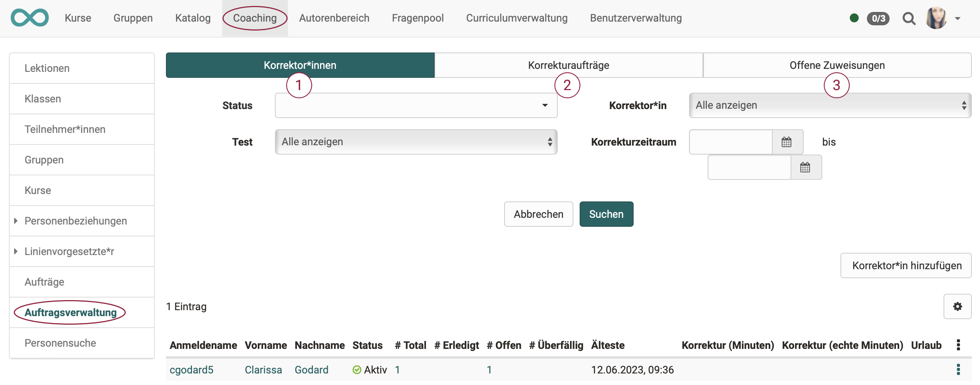This screenshot has height=385, width=980.
Task: Open the cgodard5 user link
Action: click(192, 369)
